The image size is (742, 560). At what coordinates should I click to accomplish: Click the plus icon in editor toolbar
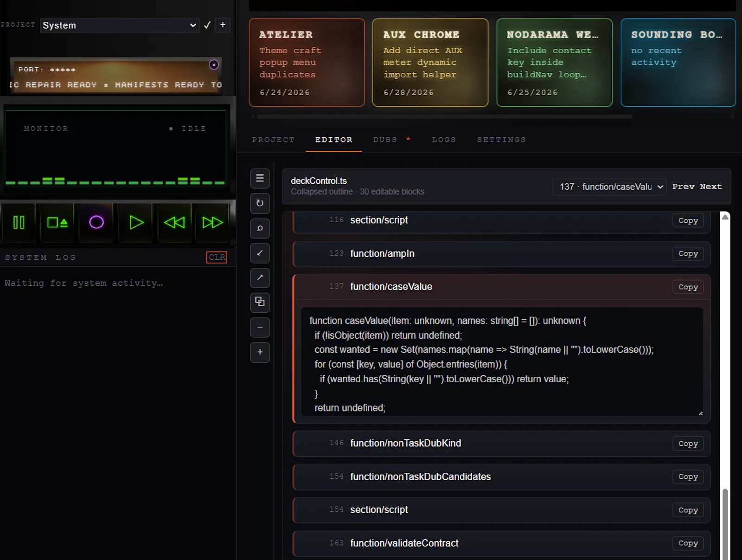(260, 352)
